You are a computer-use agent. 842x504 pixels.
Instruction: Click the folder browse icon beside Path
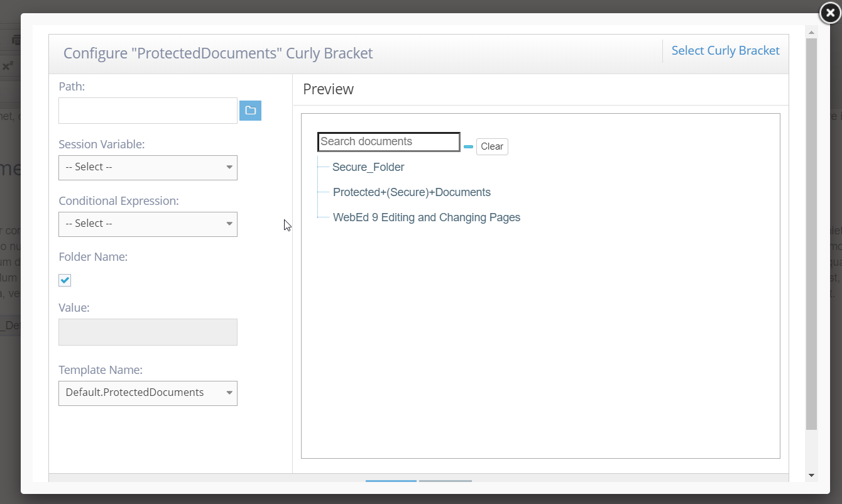250,111
